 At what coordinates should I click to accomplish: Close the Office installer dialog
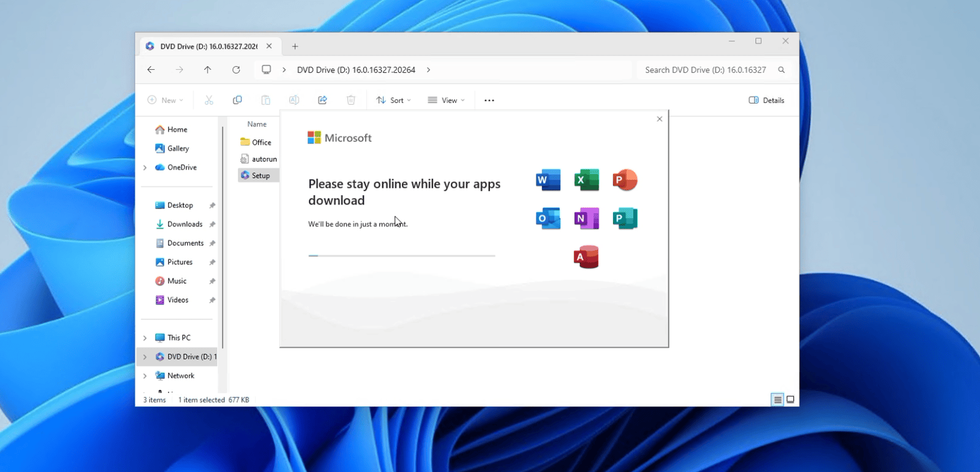(660, 119)
